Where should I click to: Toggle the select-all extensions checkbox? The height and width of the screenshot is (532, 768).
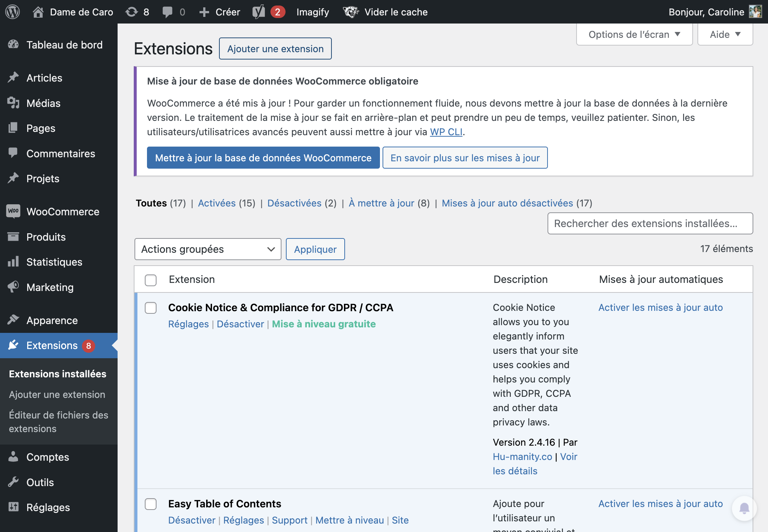(151, 280)
